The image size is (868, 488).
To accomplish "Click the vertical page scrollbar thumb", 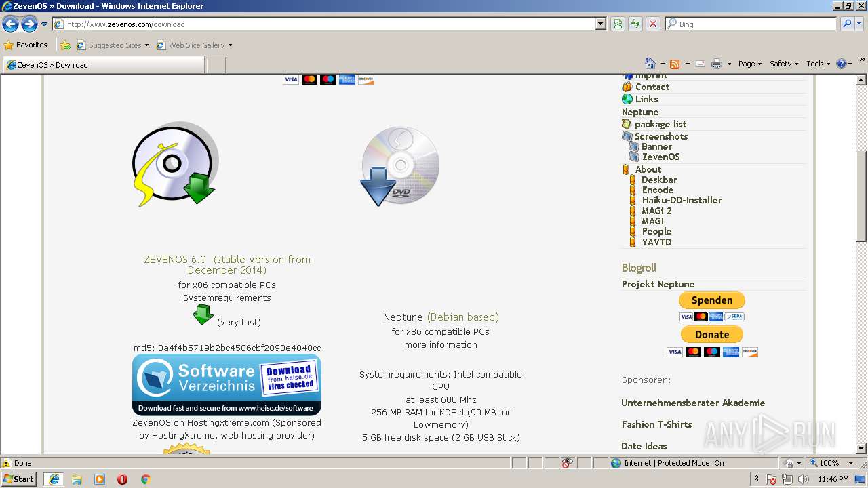I will click(x=861, y=197).
